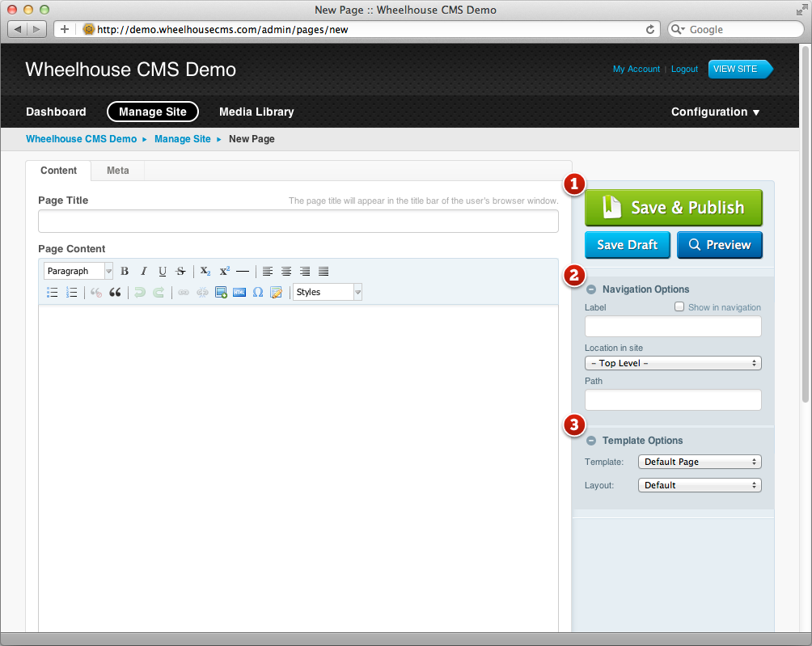Viewport: 812px width, 646px height.
Task: Follow the Manage Site breadcrumb link
Action: pyautogui.click(x=183, y=139)
